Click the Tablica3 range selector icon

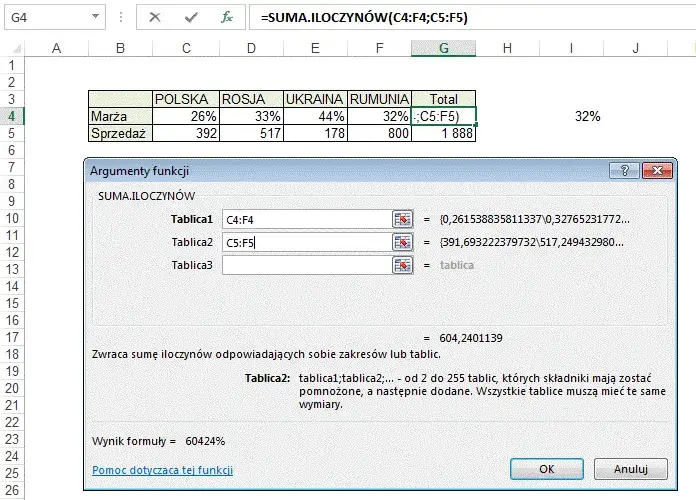tap(402, 265)
